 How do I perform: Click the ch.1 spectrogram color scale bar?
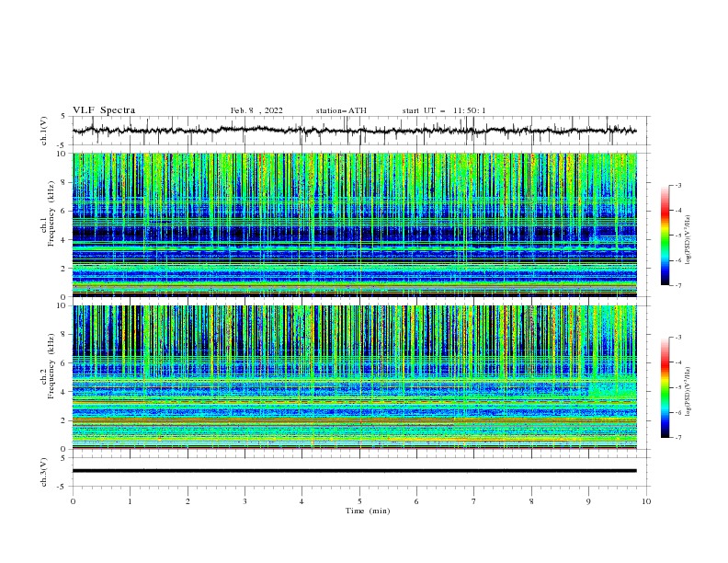[665, 236]
